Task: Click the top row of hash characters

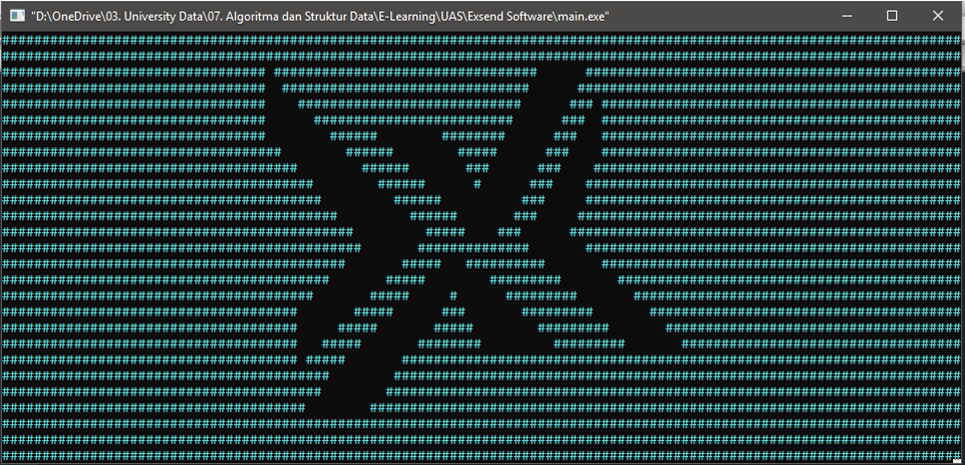Action: coord(482,40)
